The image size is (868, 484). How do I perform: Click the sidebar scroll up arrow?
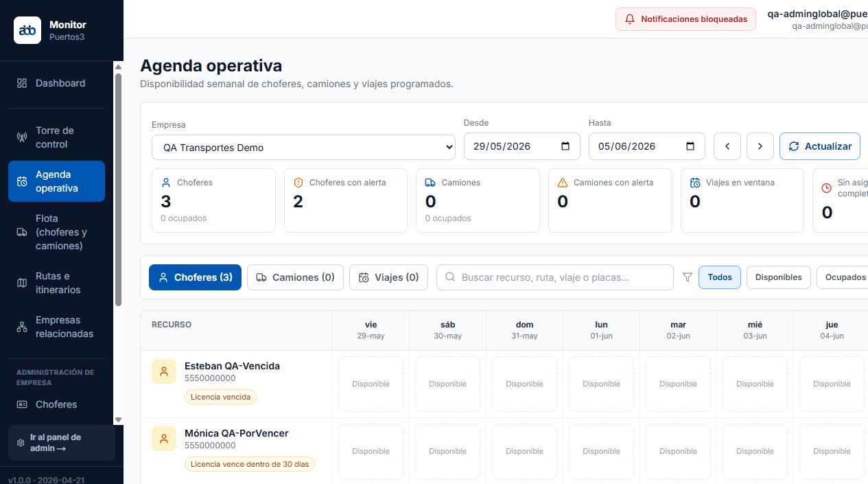(x=118, y=67)
